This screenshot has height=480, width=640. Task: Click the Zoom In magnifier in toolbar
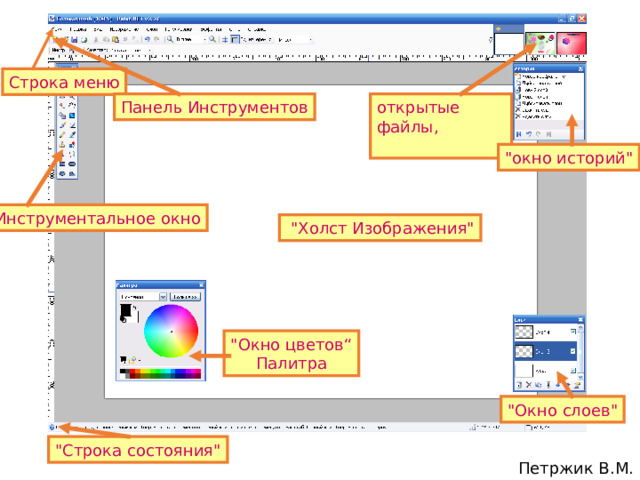click(212, 40)
